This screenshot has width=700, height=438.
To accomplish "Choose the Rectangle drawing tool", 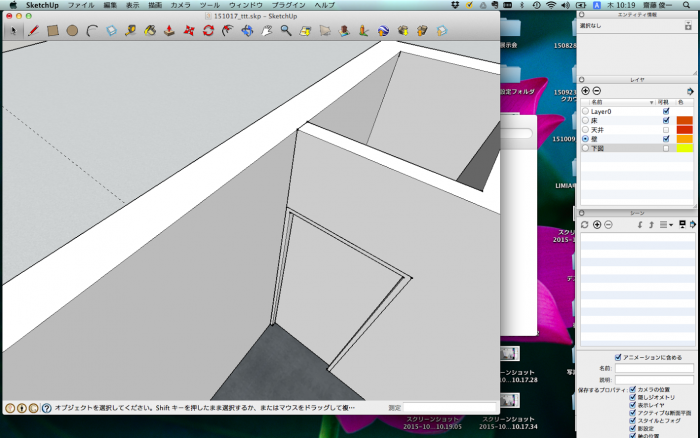I will [x=52, y=31].
